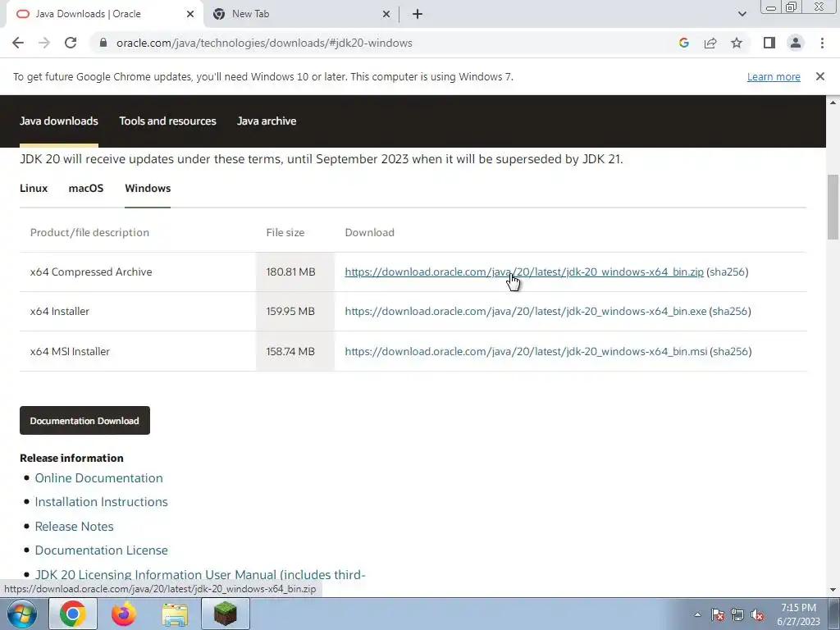Click the browser forward arrow

44,43
